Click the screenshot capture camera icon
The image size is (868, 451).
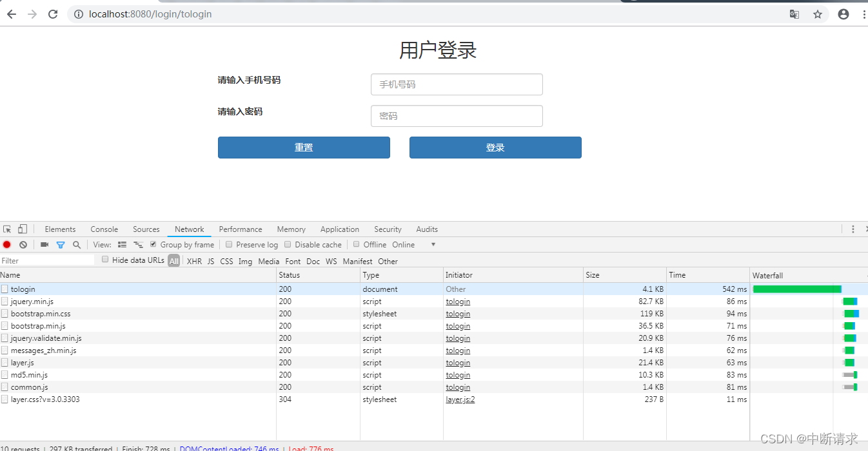pyautogui.click(x=44, y=244)
